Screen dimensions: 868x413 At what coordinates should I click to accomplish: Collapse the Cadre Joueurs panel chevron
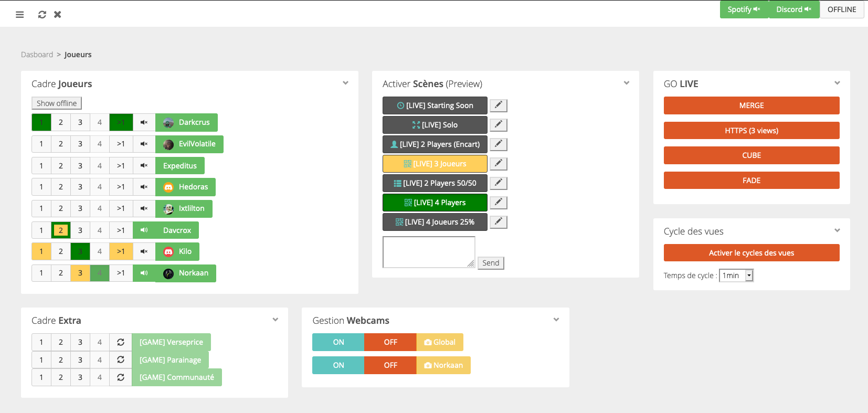tap(345, 83)
